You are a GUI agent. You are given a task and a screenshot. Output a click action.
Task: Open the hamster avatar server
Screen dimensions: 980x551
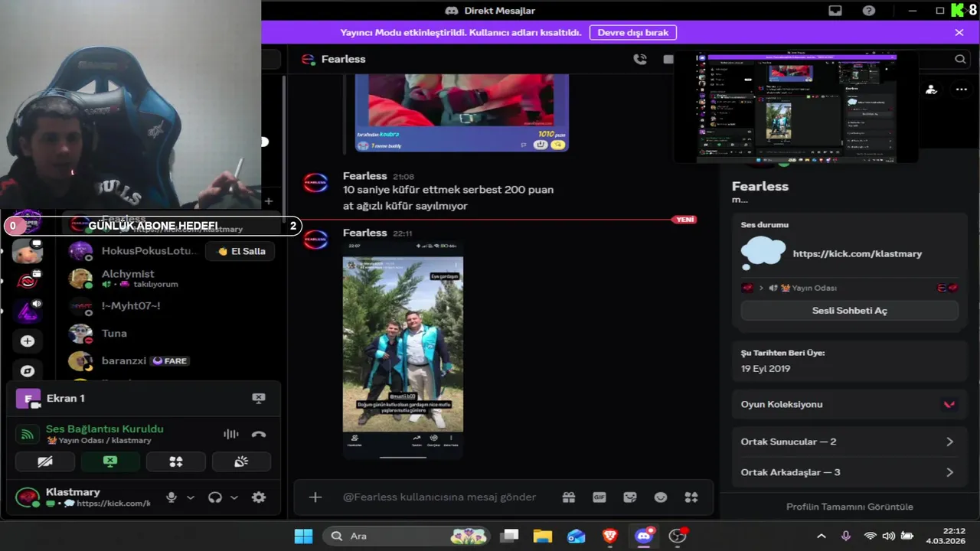tap(28, 250)
